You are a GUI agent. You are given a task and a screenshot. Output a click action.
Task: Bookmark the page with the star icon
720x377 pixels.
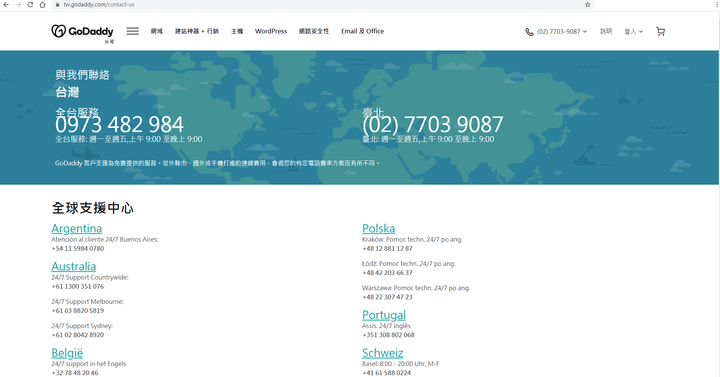(x=587, y=5)
